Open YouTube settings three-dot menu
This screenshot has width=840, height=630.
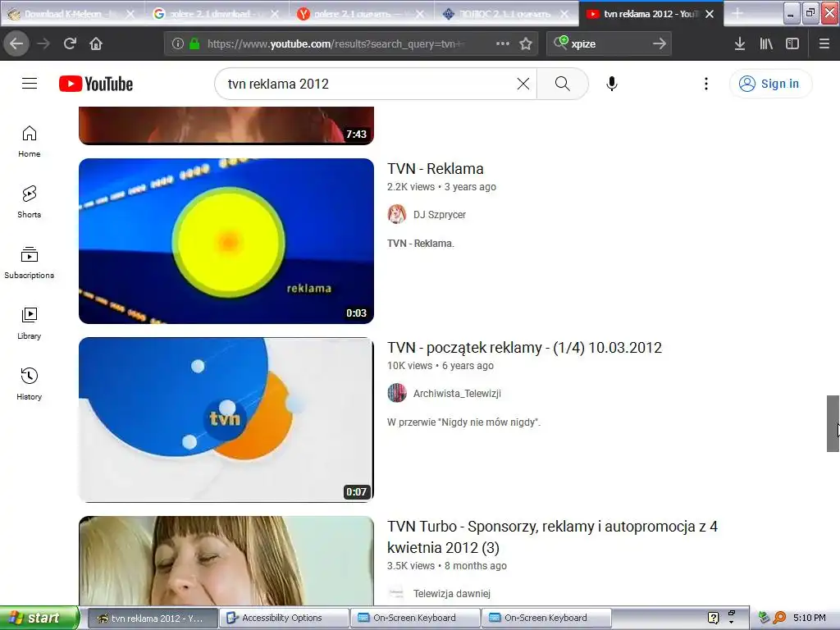coord(706,84)
